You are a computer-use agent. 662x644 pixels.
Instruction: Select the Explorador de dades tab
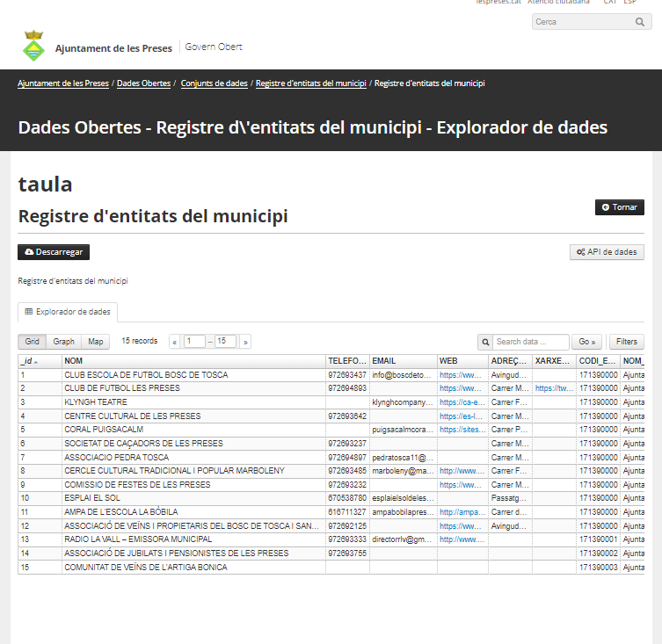68,311
